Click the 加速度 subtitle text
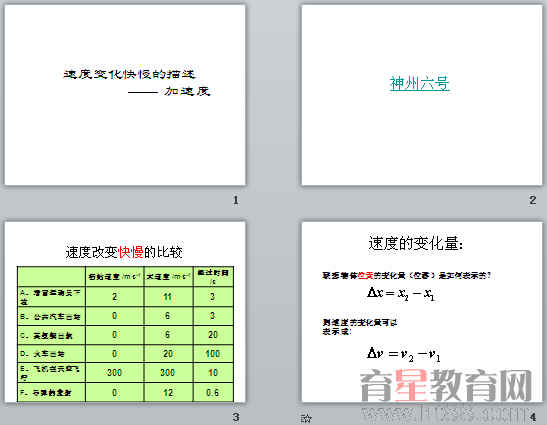Viewport: 547px width, 425px height. coord(187,91)
